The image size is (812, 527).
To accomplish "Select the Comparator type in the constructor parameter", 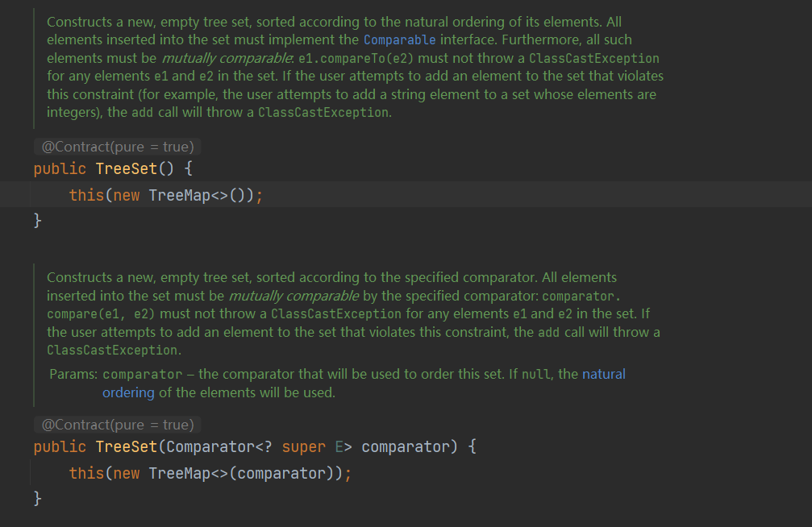I will [208, 446].
